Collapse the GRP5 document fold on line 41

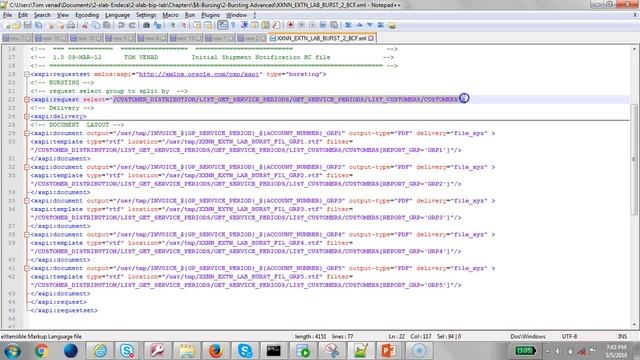[x=27, y=269]
